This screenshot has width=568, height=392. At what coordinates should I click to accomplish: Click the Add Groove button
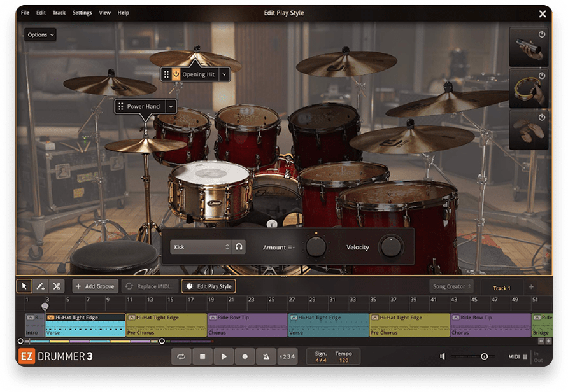pos(95,286)
